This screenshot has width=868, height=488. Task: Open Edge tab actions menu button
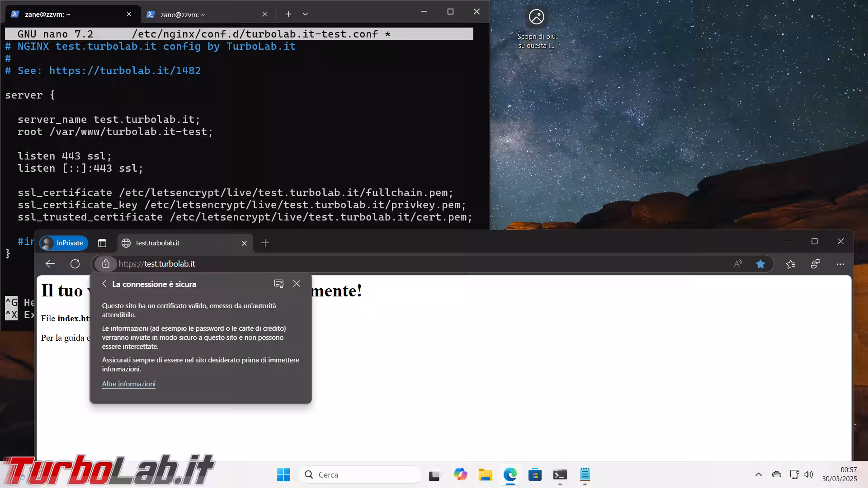pos(102,243)
